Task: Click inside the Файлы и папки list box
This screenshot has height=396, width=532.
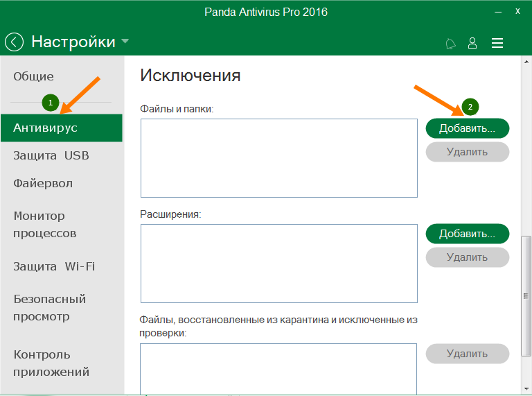Action: pos(279,158)
